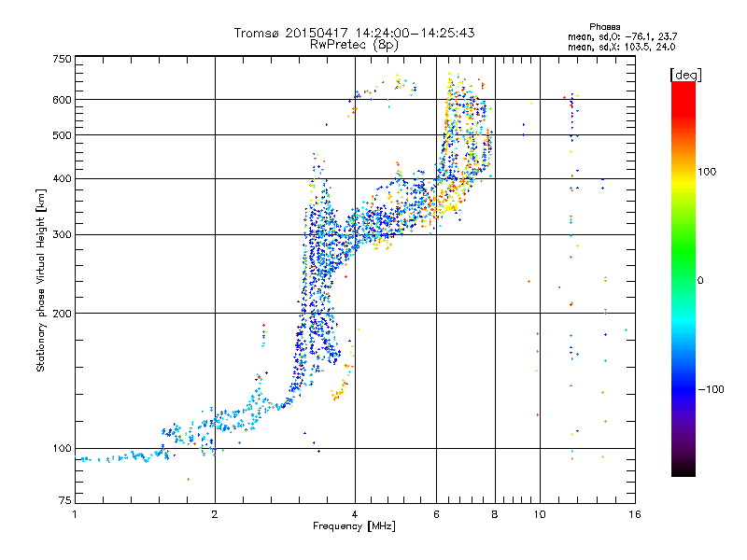
Task: Click x-axis tick label '10'
Action: click(x=540, y=514)
